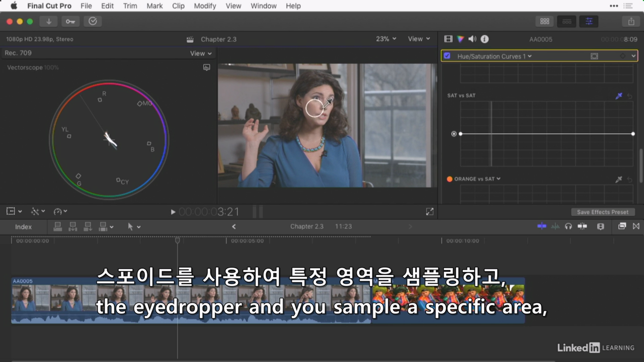Open the Edit menu
Viewport: 644px width, 362px height.
click(107, 6)
